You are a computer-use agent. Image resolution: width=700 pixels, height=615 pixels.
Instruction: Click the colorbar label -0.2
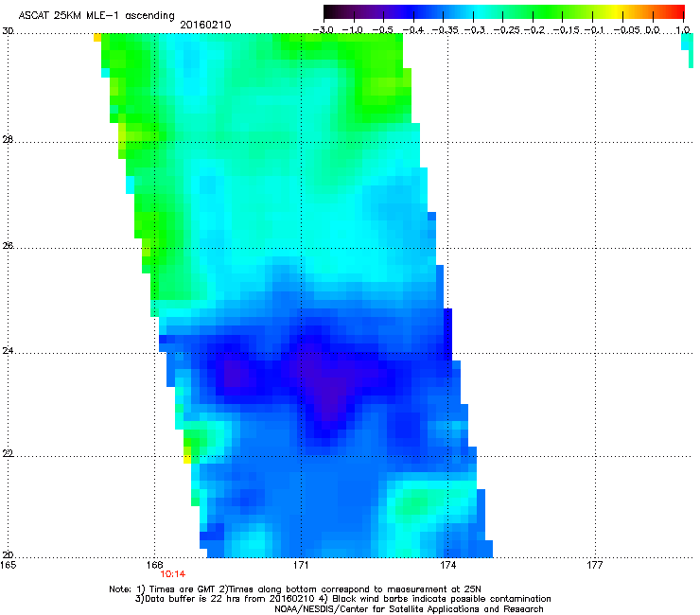coord(534,30)
